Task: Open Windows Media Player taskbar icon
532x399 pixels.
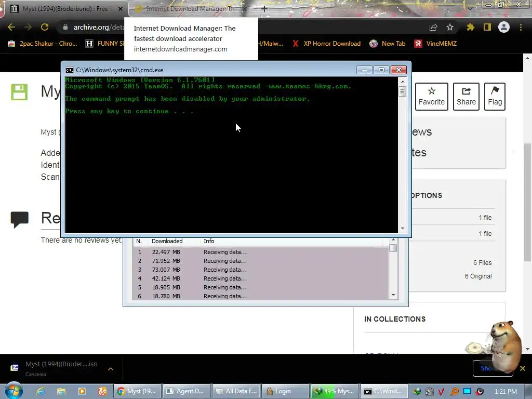Action: click(82, 391)
